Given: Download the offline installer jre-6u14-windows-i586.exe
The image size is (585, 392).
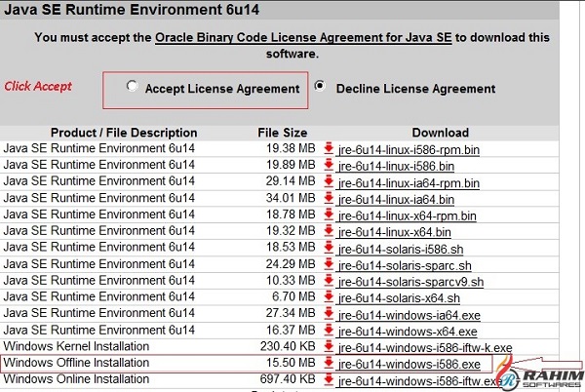Looking at the screenshot, I should 409,365.
